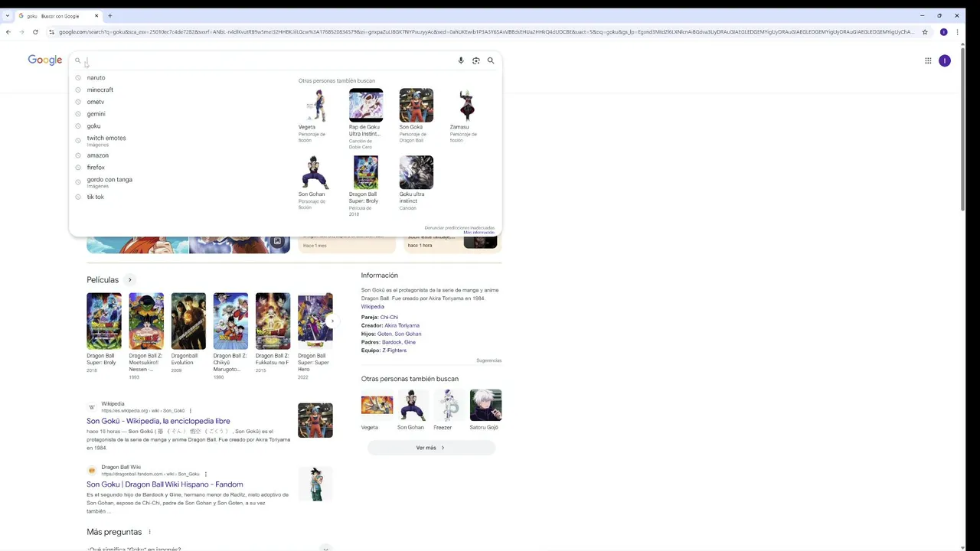
Task: Click Sugerencias feedback link
Action: point(488,360)
